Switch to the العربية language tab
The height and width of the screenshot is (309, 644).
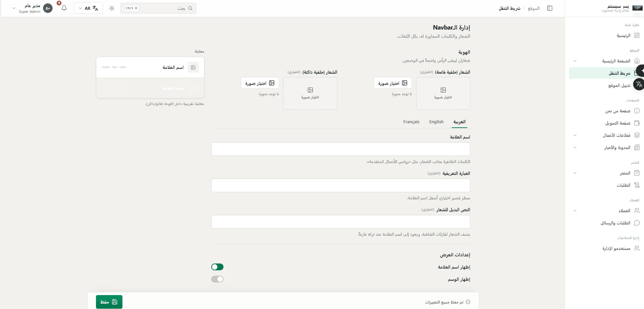coord(460,122)
